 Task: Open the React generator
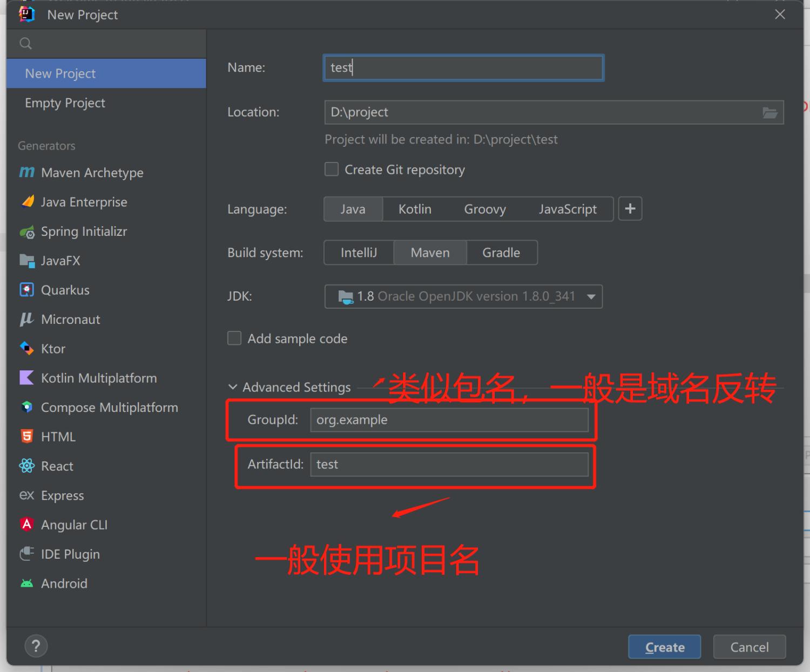(57, 466)
